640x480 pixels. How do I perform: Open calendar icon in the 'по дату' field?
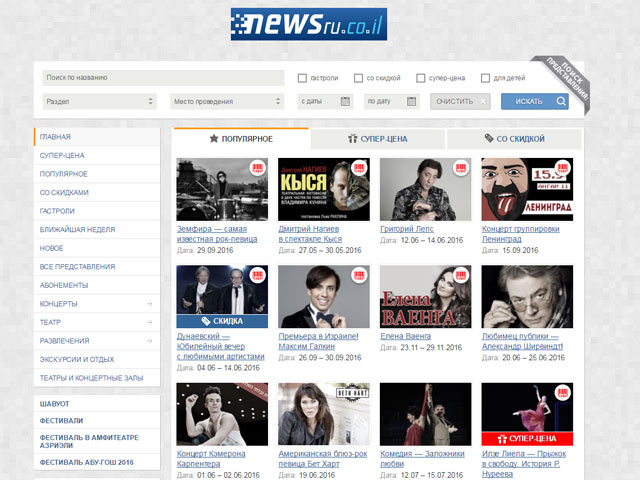point(411,101)
